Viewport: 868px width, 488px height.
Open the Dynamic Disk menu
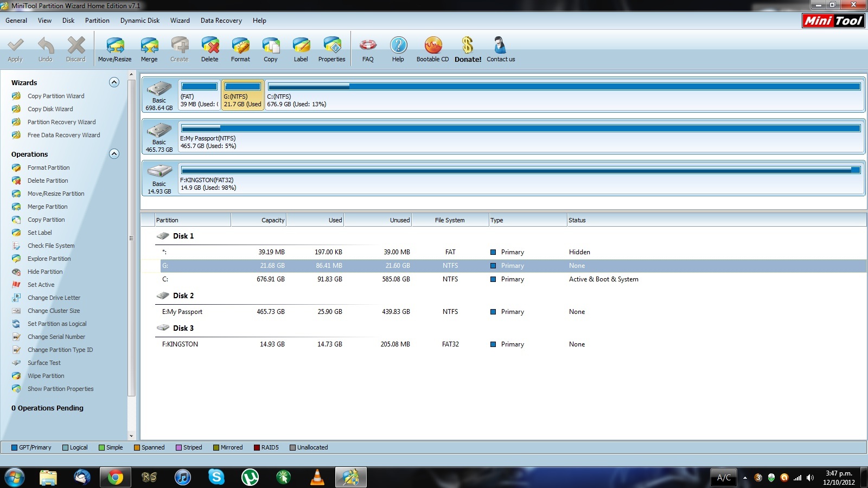(x=140, y=21)
